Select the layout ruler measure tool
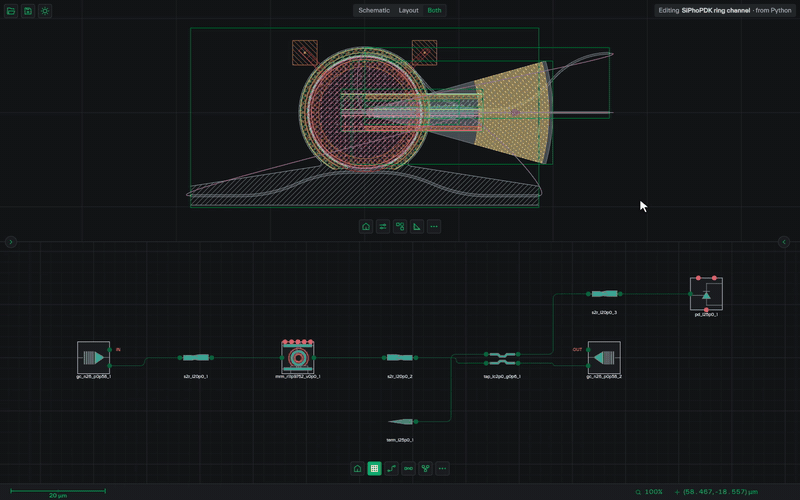 tap(417, 227)
